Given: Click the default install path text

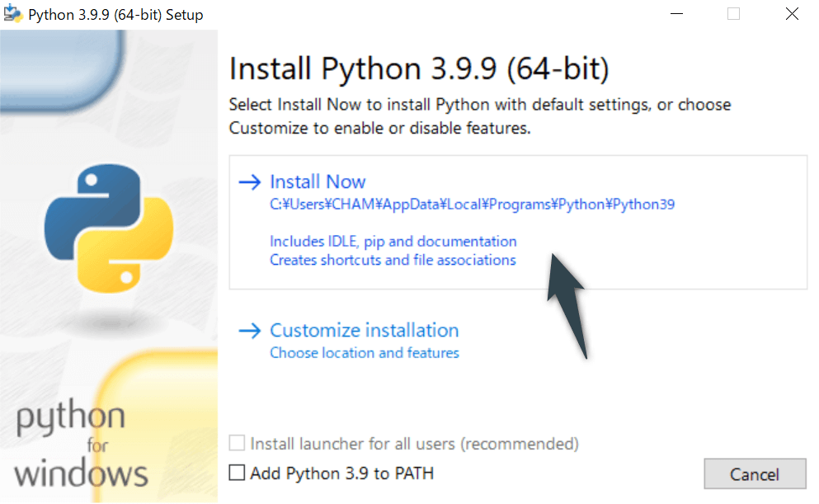Looking at the screenshot, I should click(x=472, y=205).
